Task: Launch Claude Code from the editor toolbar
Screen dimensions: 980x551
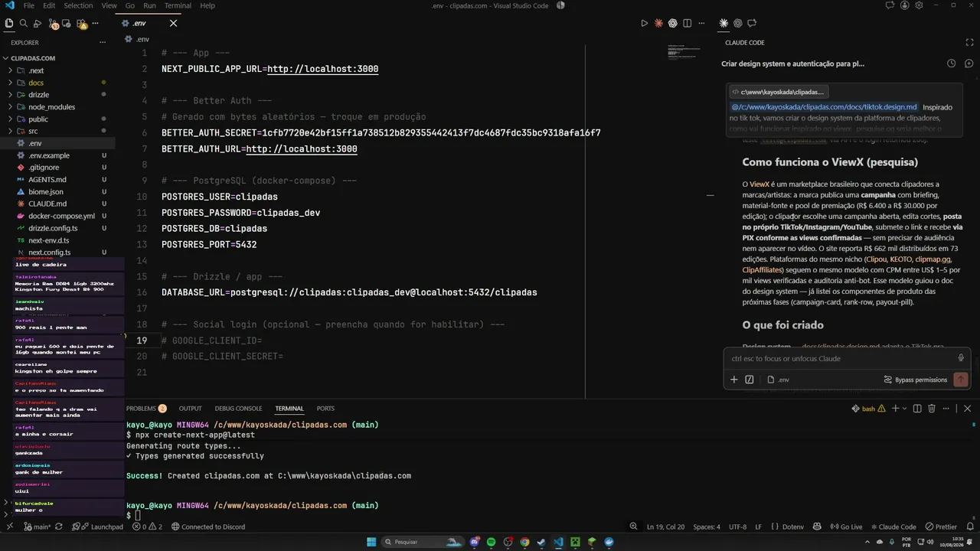Action: pyautogui.click(x=658, y=24)
